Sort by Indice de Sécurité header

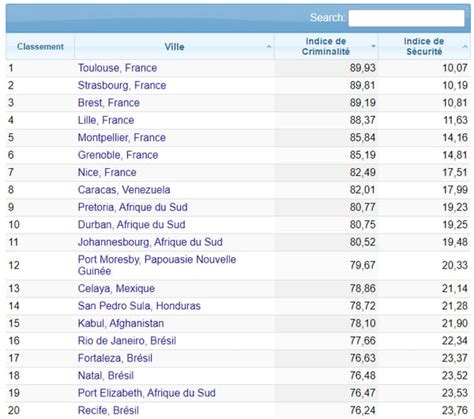pyautogui.click(x=424, y=47)
